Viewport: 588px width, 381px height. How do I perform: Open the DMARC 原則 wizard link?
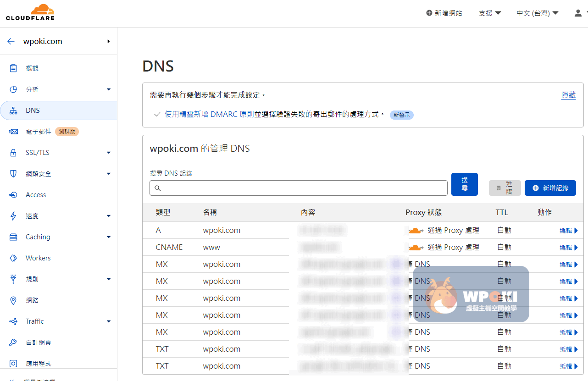[x=209, y=114]
